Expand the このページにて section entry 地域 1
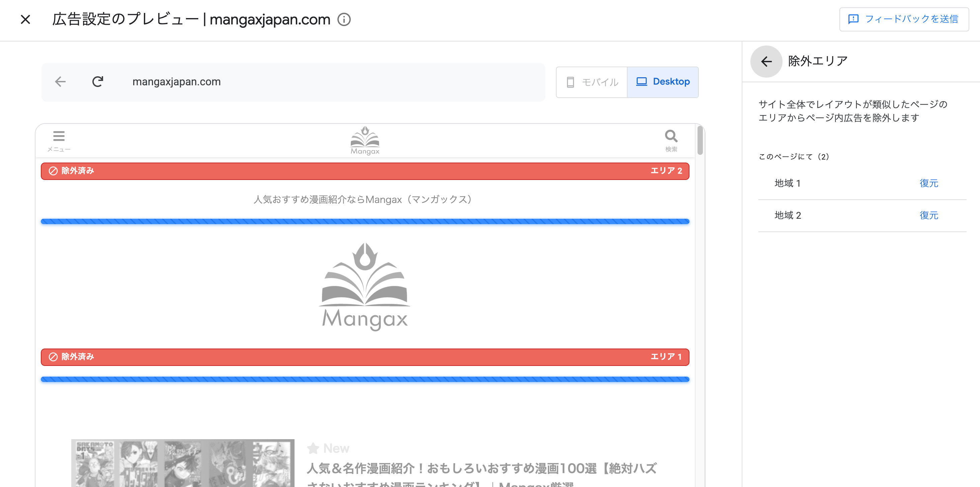Viewport: 980px width, 487px height. coord(788,183)
